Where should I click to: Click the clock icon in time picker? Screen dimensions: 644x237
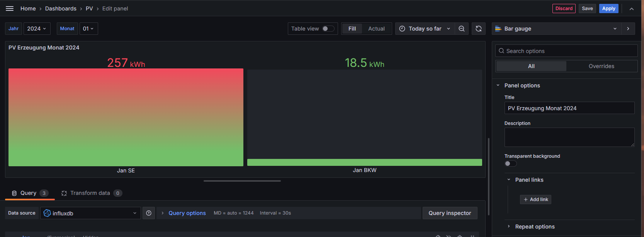[x=402, y=29]
